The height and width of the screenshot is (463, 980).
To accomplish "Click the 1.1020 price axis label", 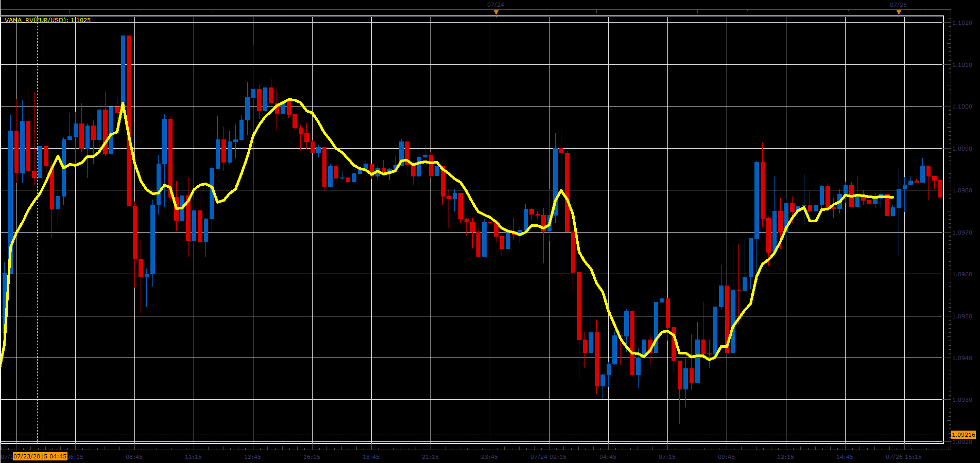I will tap(962, 23).
